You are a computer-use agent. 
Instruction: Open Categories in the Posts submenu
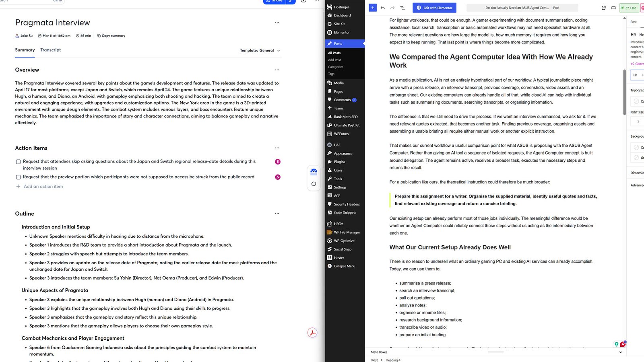336,67
